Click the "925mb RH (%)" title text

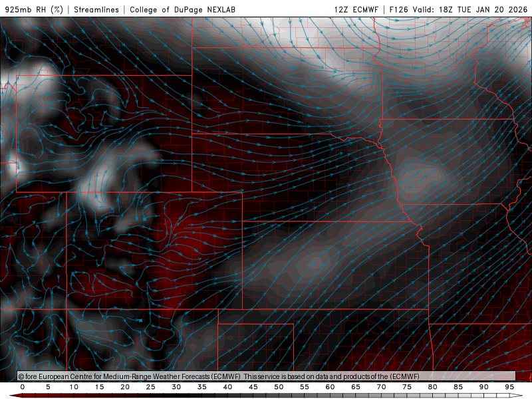(34, 9)
